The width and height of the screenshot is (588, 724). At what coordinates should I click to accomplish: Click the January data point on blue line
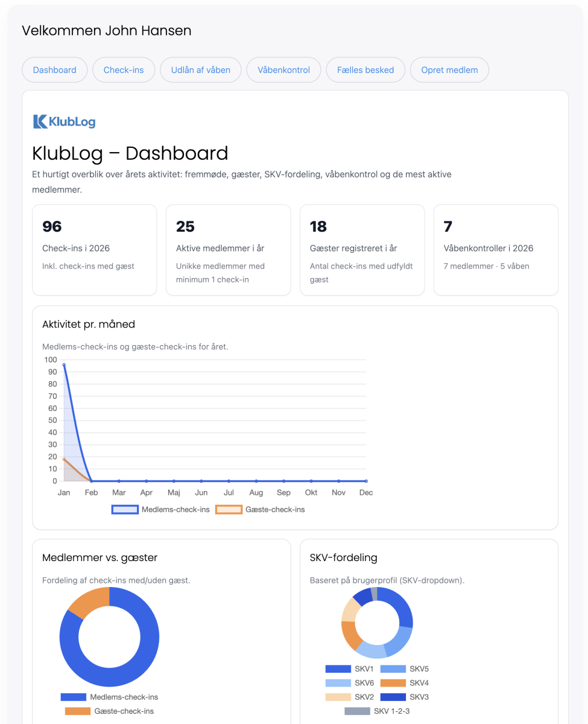[64, 364]
